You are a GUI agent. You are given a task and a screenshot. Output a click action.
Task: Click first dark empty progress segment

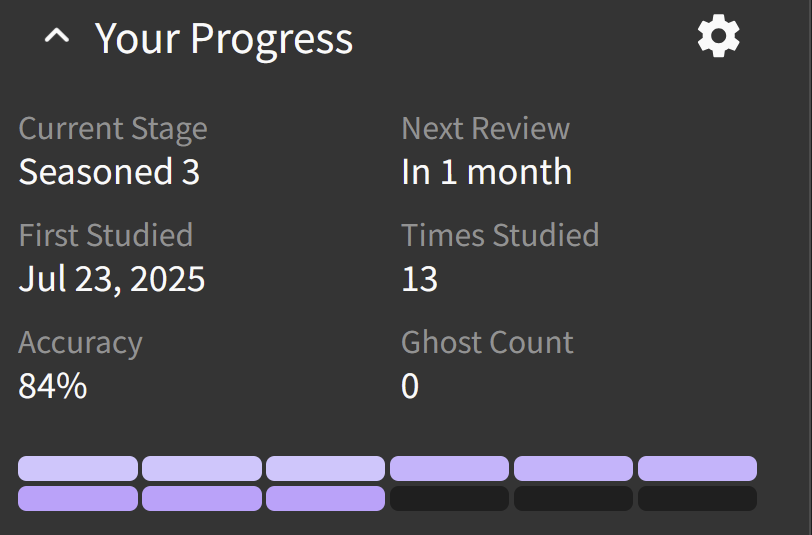pos(449,498)
